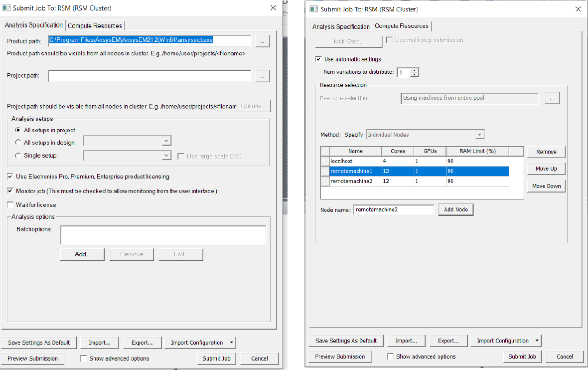This screenshot has height=371, width=588.
Task: Click Add Node button
Action: [455, 210]
